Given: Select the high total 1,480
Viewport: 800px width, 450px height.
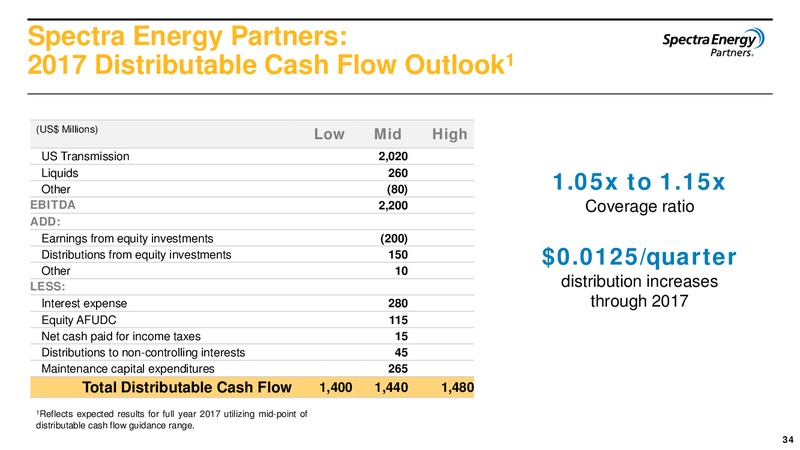Looking at the screenshot, I should 458,387.
